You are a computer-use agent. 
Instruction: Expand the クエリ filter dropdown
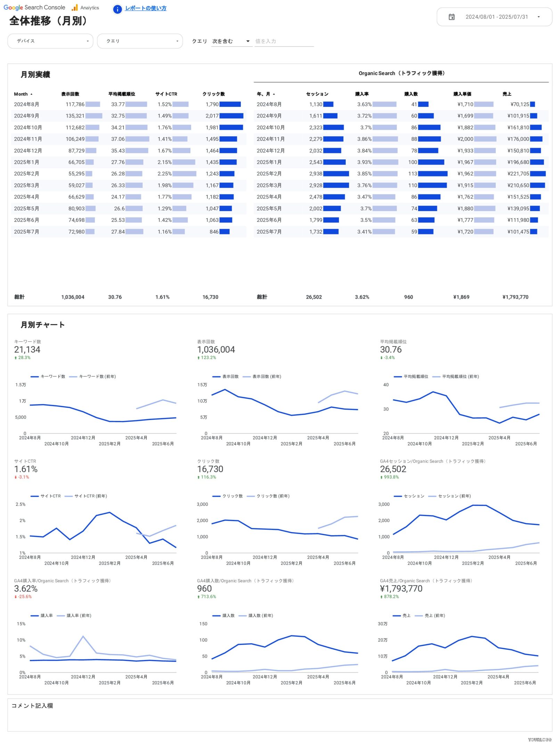click(x=140, y=41)
